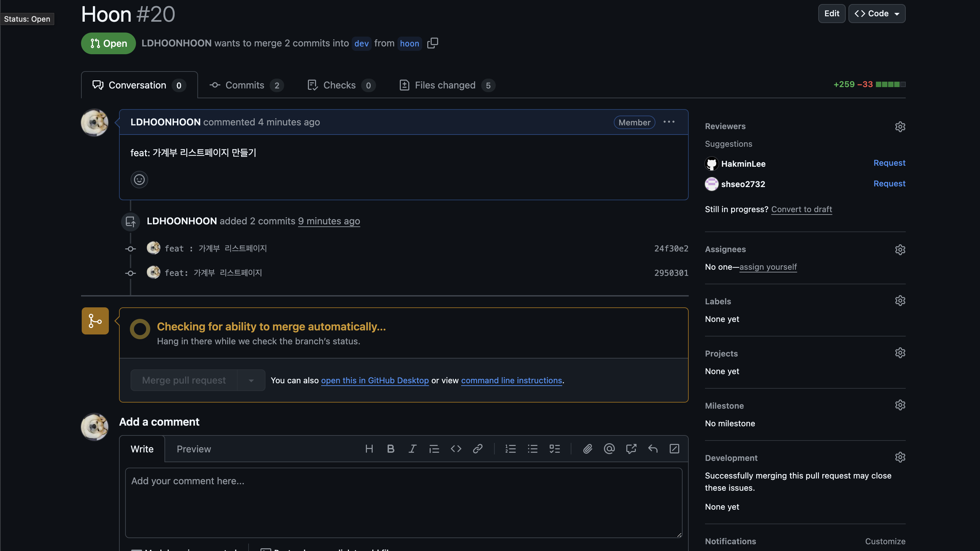Click the Convert to draft link
The image size is (980, 551).
click(801, 209)
